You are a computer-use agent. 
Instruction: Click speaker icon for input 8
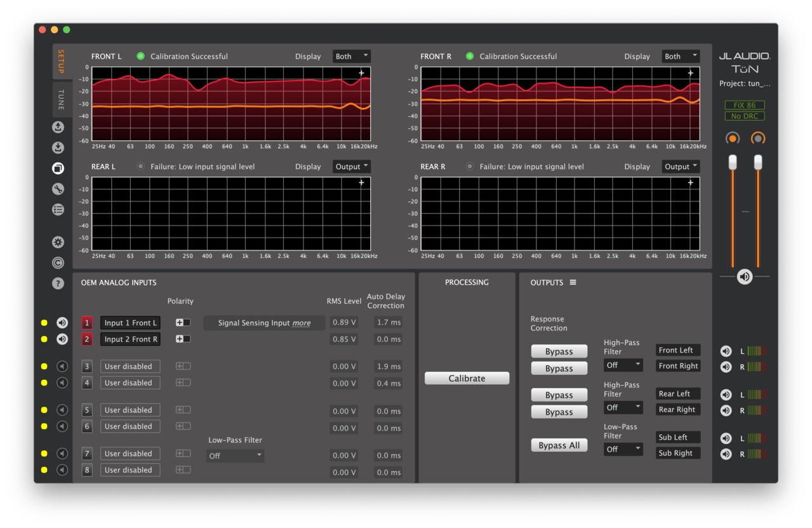click(62, 470)
